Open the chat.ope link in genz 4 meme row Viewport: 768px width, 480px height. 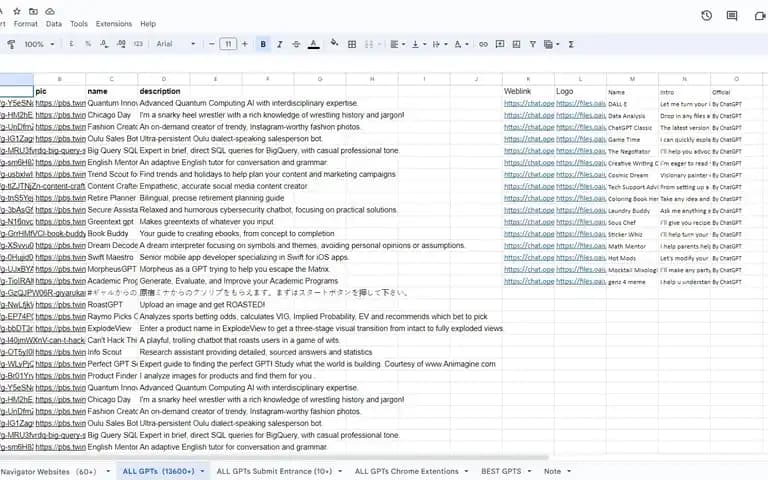click(529, 281)
